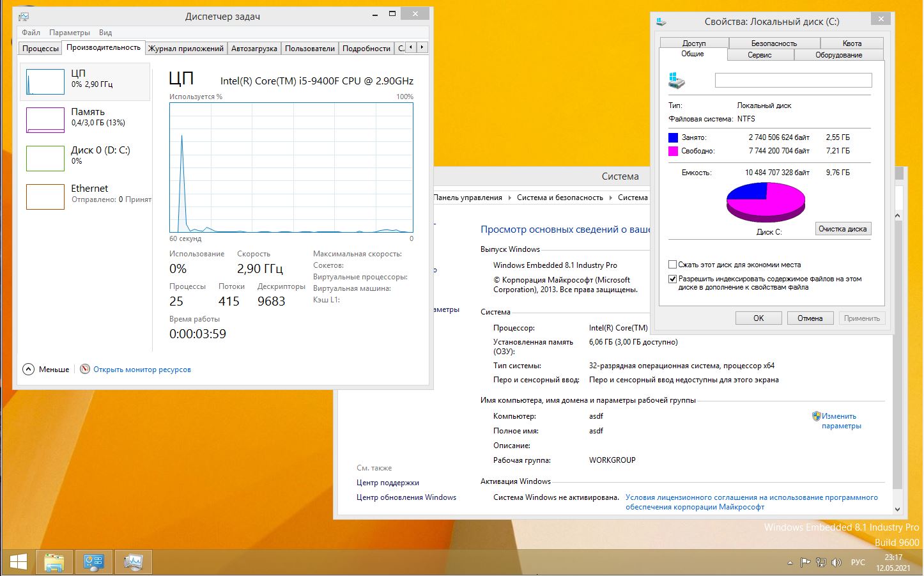924x576 pixels.
Task: Switch to the Автозагрузка tab
Action: 254,49
